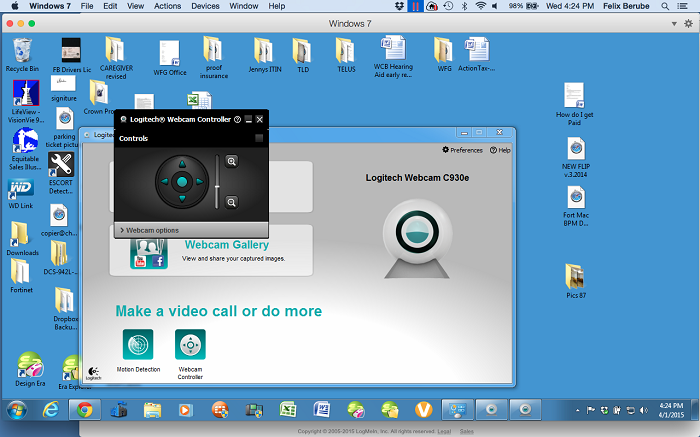Launch Word from the taskbar

click(322, 410)
